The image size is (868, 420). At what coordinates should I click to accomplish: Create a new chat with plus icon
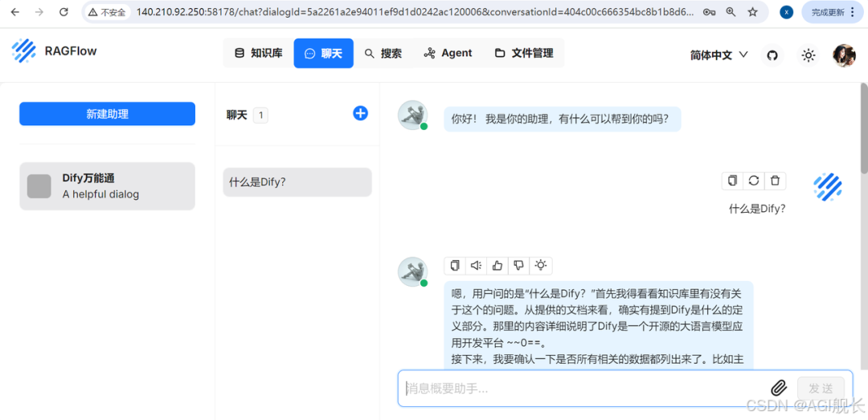[360, 113]
